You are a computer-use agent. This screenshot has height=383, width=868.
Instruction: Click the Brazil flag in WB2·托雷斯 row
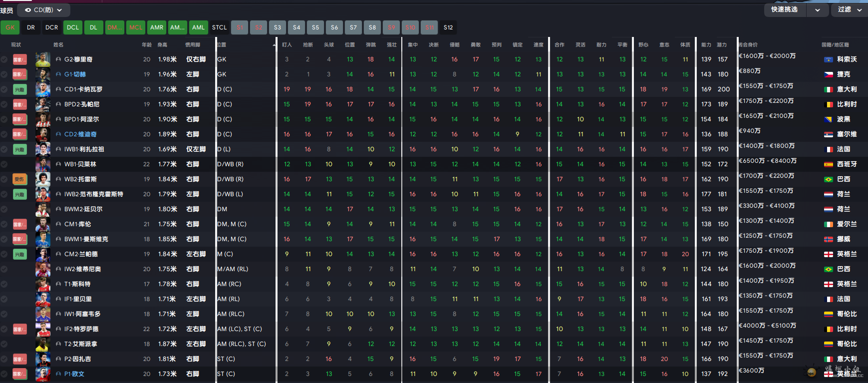829,179
